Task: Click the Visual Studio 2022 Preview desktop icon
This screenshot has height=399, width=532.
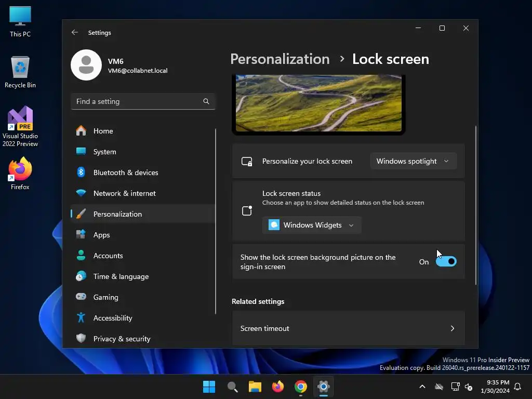Action: point(20,127)
